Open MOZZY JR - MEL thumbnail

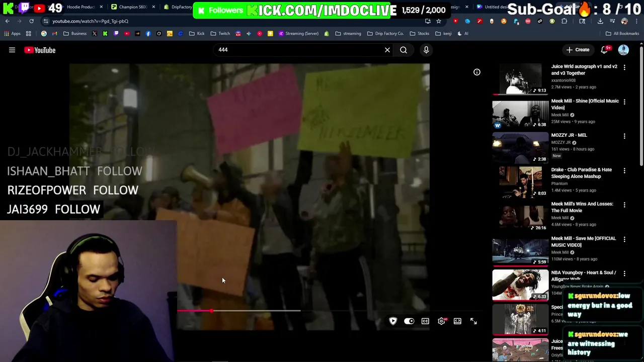[x=520, y=147]
